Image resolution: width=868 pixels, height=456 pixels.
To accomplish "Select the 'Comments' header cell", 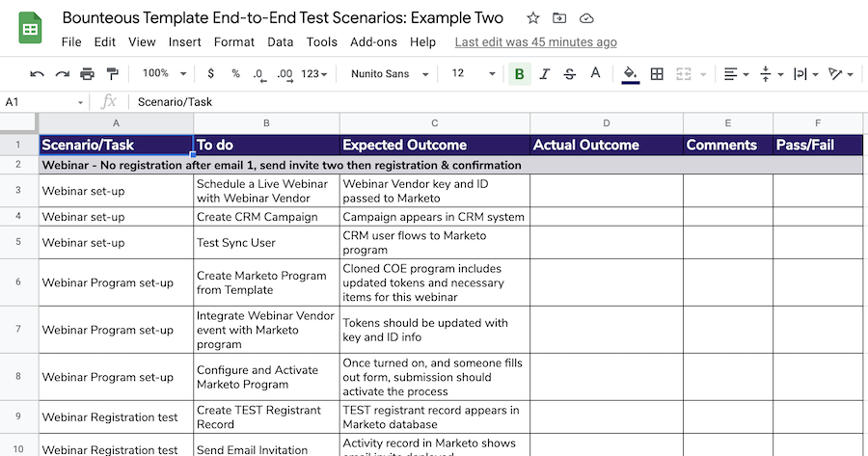I will [x=728, y=145].
